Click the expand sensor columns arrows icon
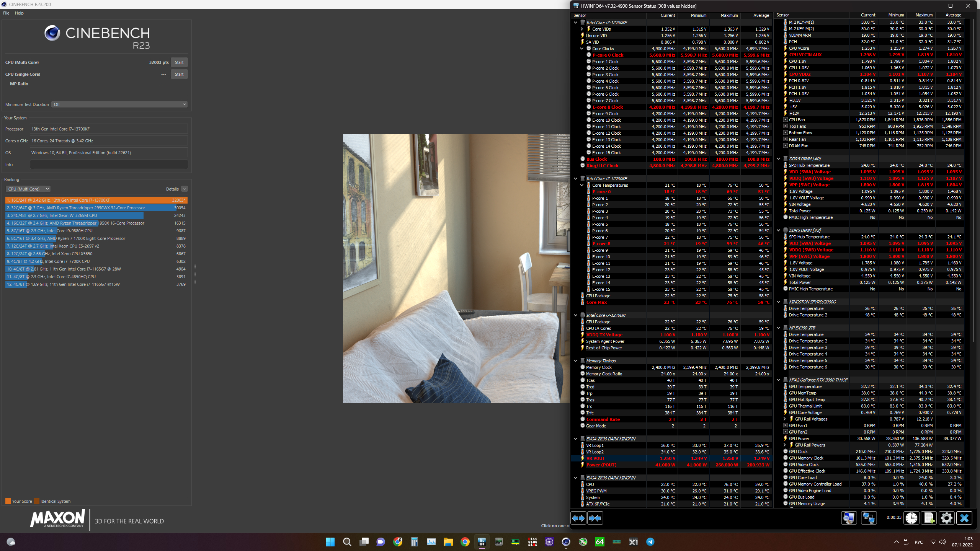Screen dimensions: 980x551 [578, 518]
